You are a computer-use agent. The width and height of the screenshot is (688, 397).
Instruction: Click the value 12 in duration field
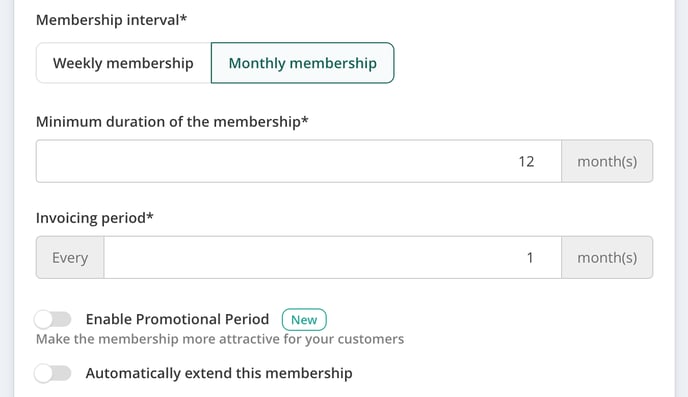click(x=526, y=162)
